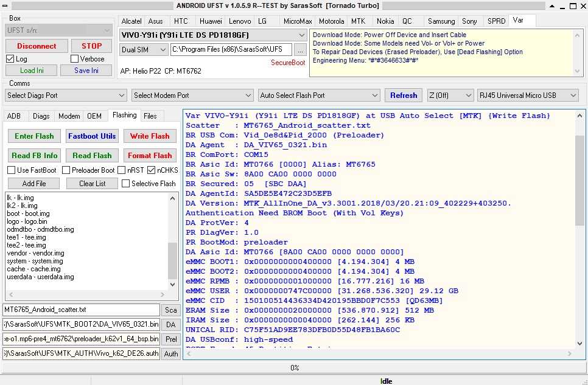This screenshot has width=588, height=385.
Task: Click the STOP button
Action: coord(91,46)
